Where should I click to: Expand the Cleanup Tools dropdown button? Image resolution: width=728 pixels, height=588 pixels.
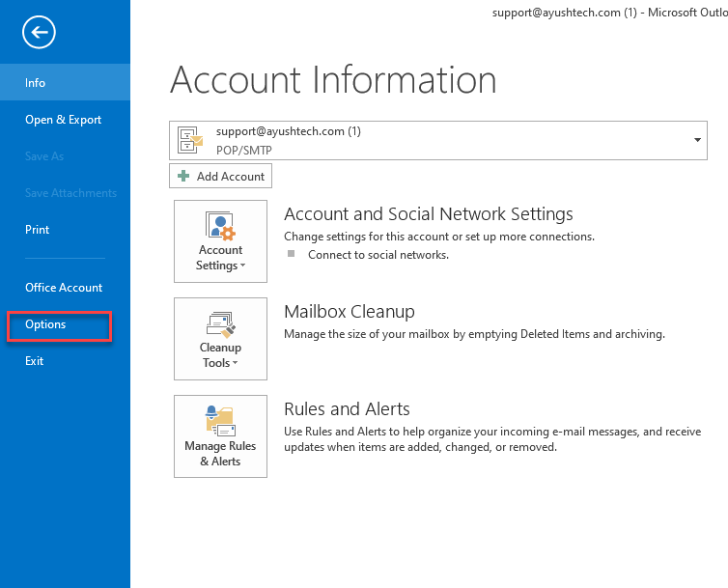pos(220,339)
